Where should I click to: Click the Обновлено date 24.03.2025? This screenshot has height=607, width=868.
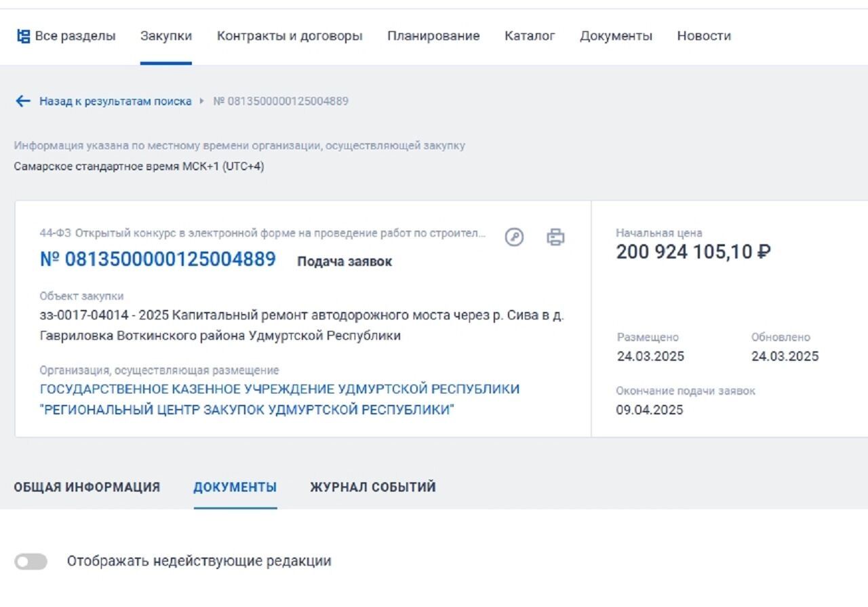click(x=785, y=356)
